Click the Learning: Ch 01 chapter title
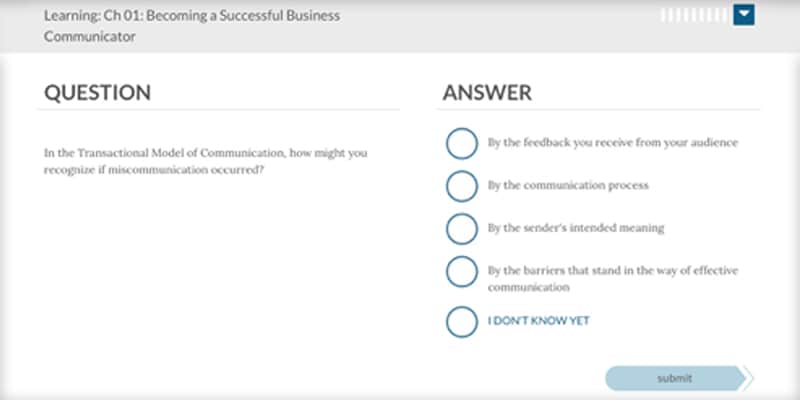 pos(192,26)
